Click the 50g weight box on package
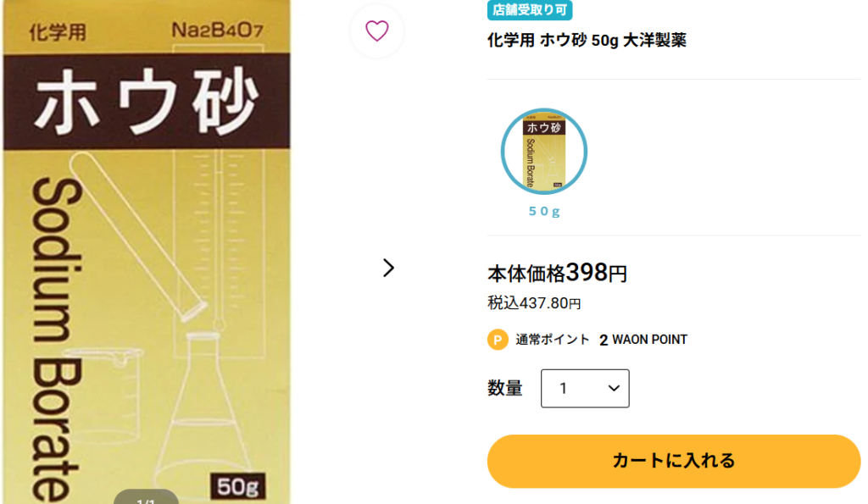 pyautogui.click(x=237, y=487)
